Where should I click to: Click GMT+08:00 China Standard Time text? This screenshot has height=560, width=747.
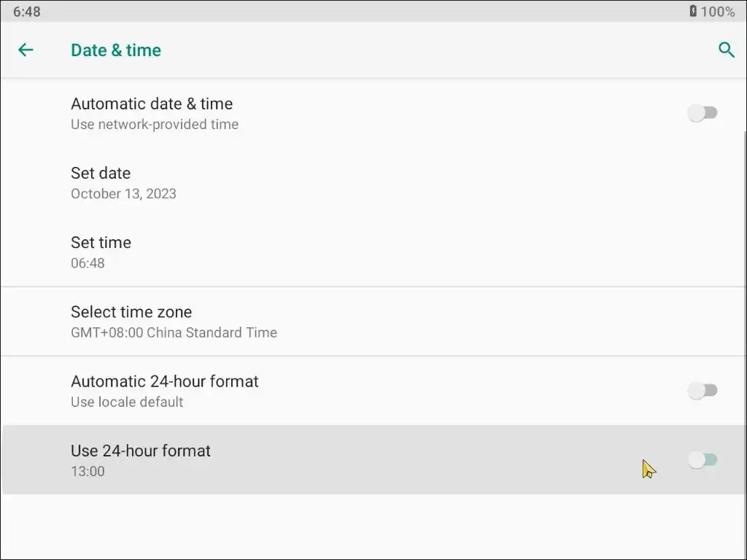coord(174,332)
